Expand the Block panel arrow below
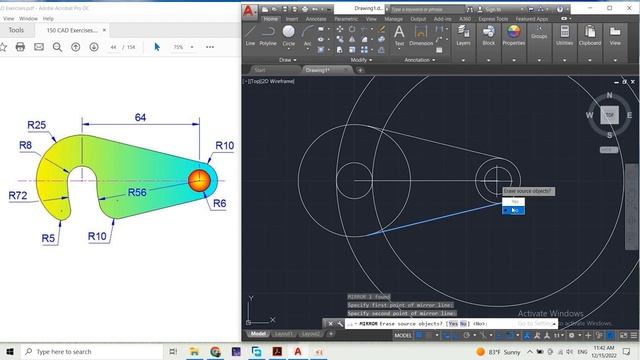The image size is (640, 360). (489, 60)
